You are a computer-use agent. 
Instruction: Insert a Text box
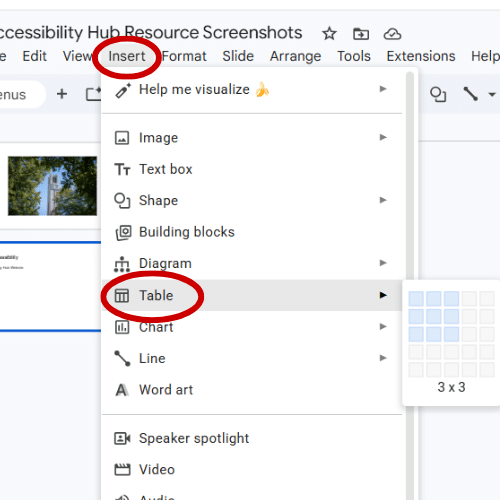(252, 169)
